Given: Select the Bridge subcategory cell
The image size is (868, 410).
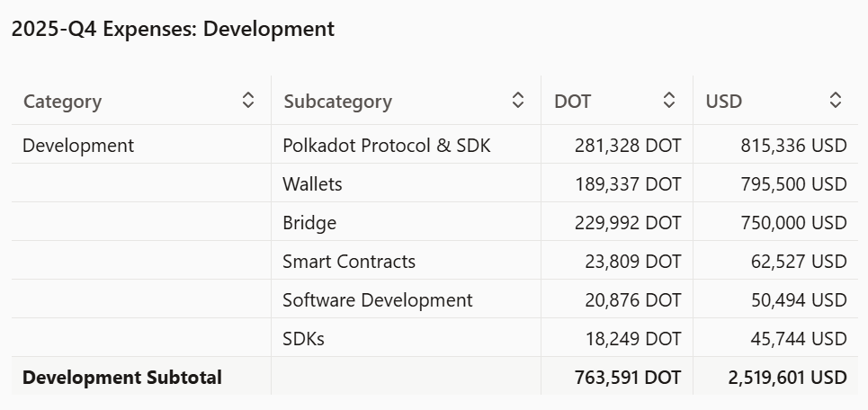Looking at the screenshot, I should pos(309,223).
